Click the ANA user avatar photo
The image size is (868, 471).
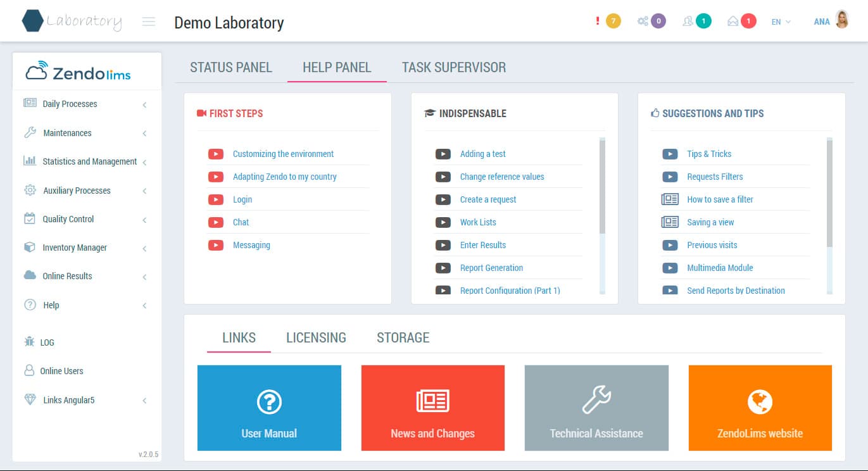tap(842, 20)
